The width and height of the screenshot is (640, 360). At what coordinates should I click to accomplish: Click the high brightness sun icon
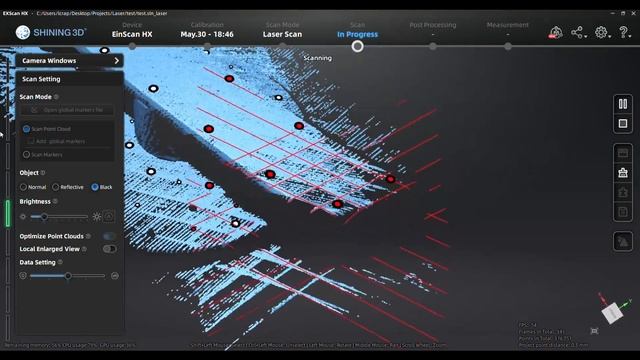pos(97,217)
